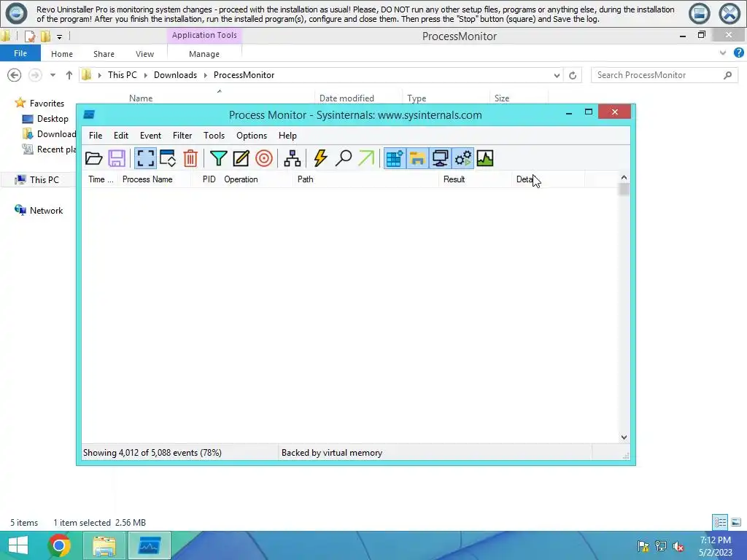Image resolution: width=747 pixels, height=560 pixels.
Task: Toggle the Autoscroll button
Action: (168, 158)
